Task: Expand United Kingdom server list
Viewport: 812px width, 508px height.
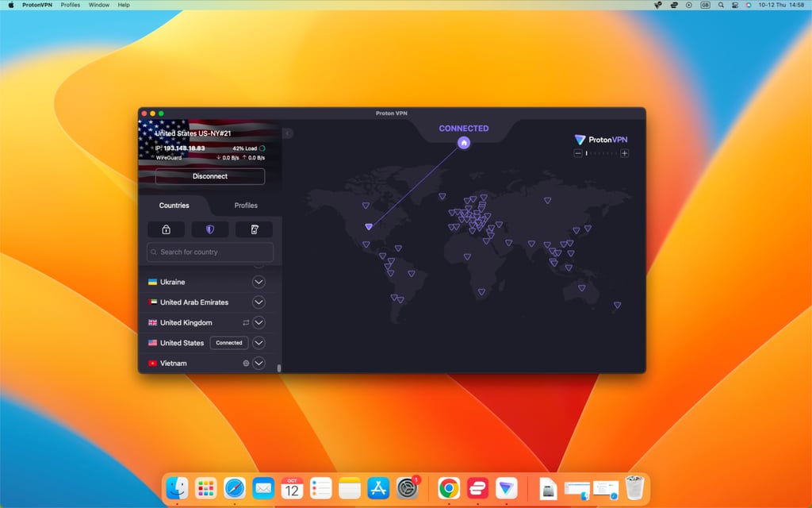Action: coord(259,322)
